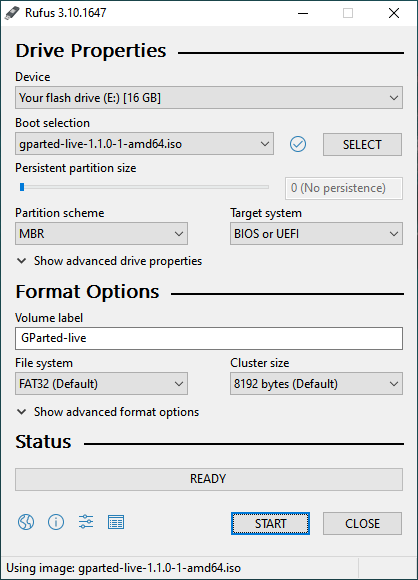Open the Boot selection dropdown
The height and width of the screenshot is (580, 418).
(144, 144)
